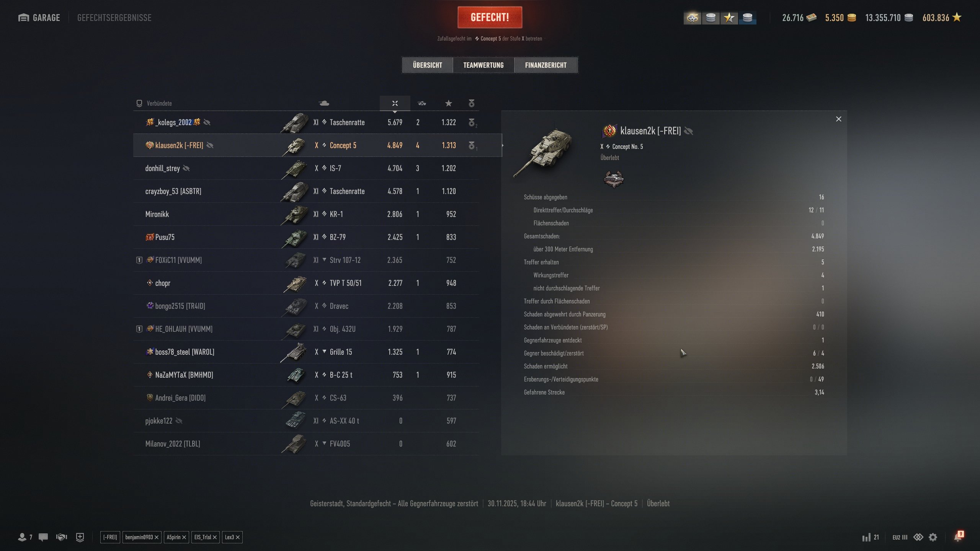Select the _kolegs_2002 player row
The width and height of the screenshot is (980, 551).
(306, 122)
